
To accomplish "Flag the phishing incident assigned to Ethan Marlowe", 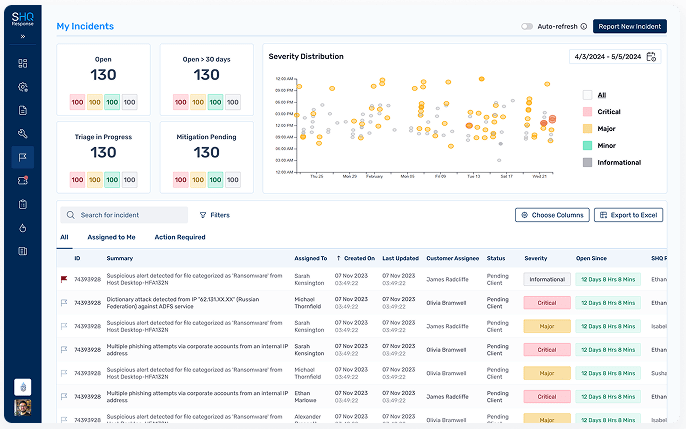I will (x=64, y=396).
